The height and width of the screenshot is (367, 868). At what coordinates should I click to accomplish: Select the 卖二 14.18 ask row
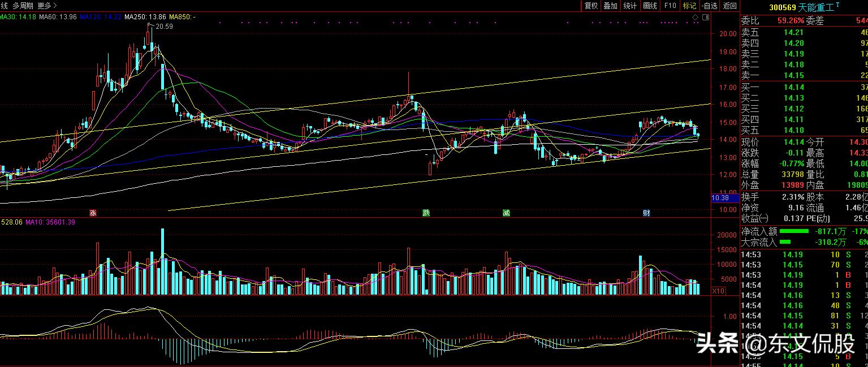pyautogui.click(x=804, y=64)
